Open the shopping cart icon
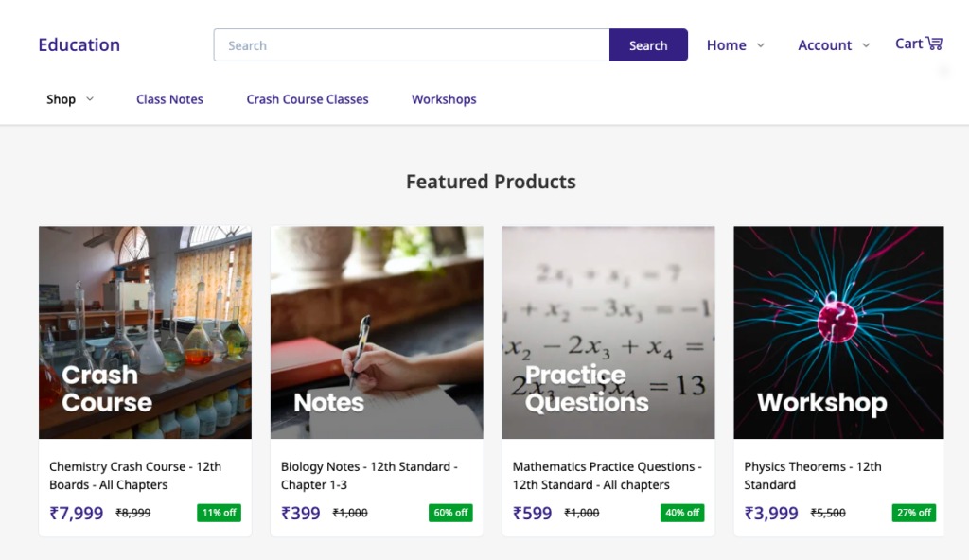 click(934, 44)
